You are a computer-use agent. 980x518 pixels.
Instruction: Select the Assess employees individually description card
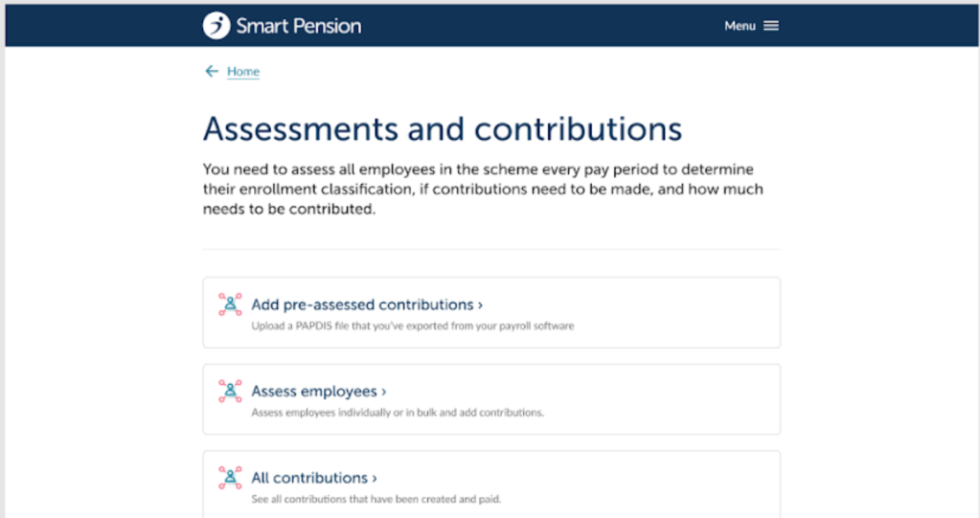[398, 413]
